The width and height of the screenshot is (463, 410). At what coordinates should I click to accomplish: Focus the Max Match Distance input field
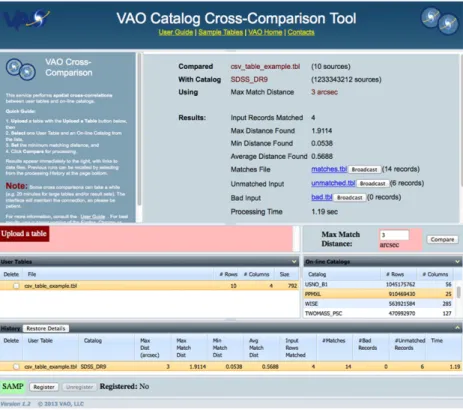tap(394, 235)
